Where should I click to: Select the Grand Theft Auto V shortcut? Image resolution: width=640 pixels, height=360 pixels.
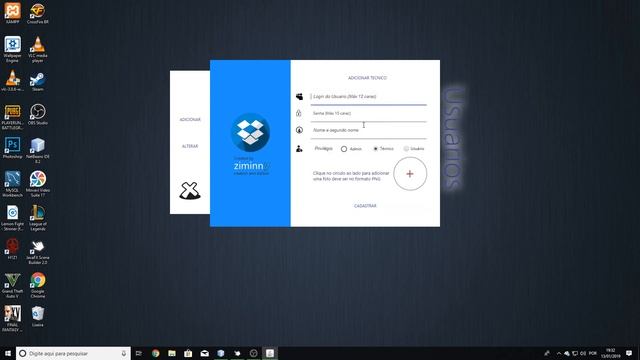click(12, 285)
